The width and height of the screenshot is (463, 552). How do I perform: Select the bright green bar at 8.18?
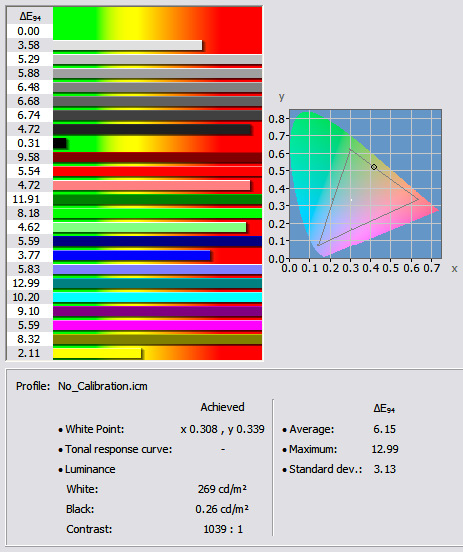point(157,213)
